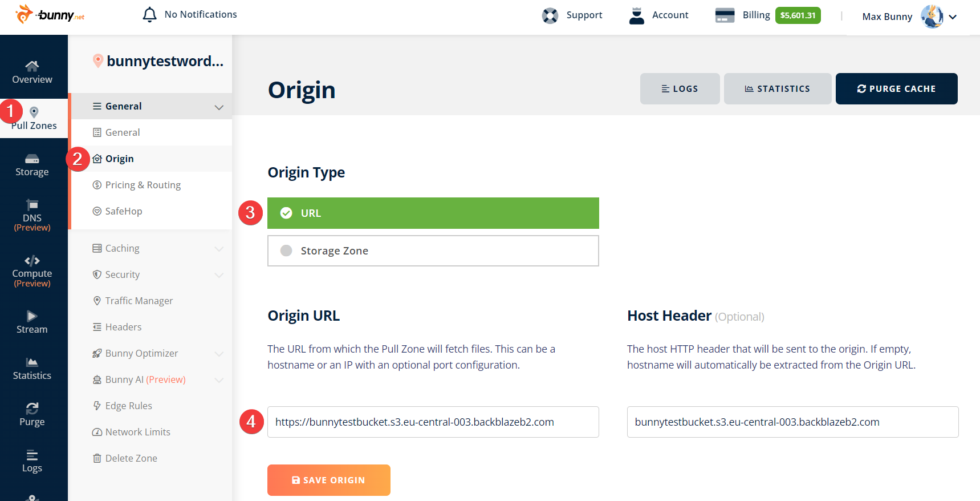Click the bunny.net logo

[x=50, y=14]
